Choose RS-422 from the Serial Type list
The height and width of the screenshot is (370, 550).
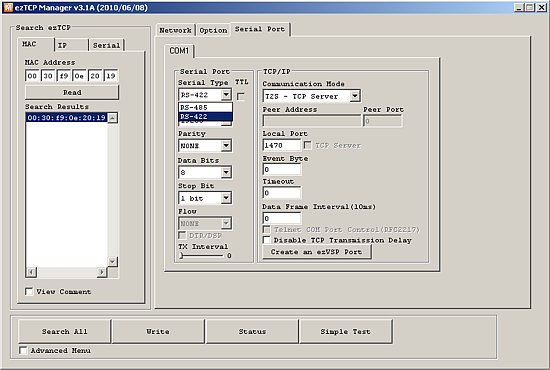click(205, 116)
